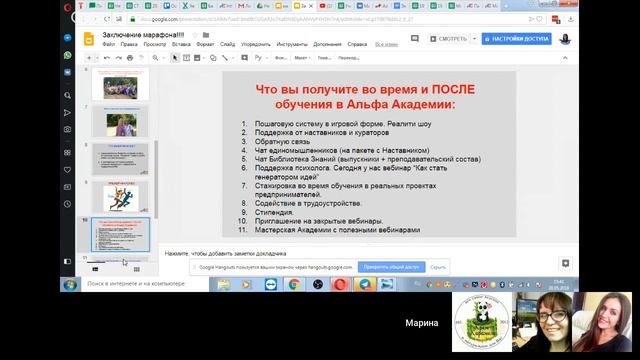Screen dimensions: 640x360
Task: Expand the СМОТРЕТЬ presentation options arrow
Action: tap(474, 39)
